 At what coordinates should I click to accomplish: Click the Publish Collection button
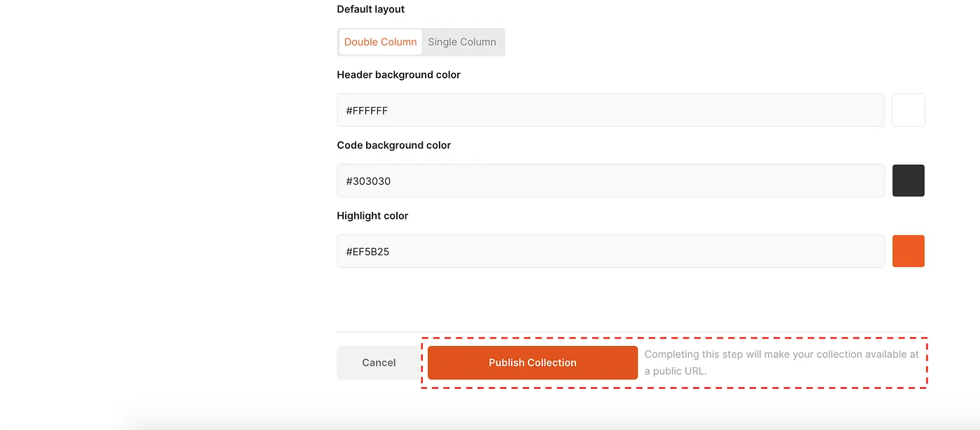pos(533,363)
